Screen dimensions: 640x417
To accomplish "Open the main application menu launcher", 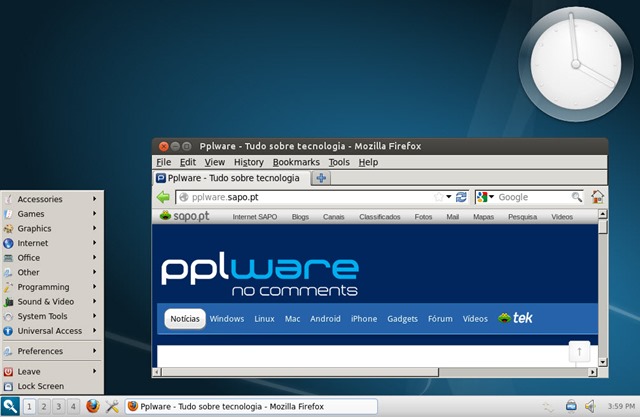I will [10, 406].
